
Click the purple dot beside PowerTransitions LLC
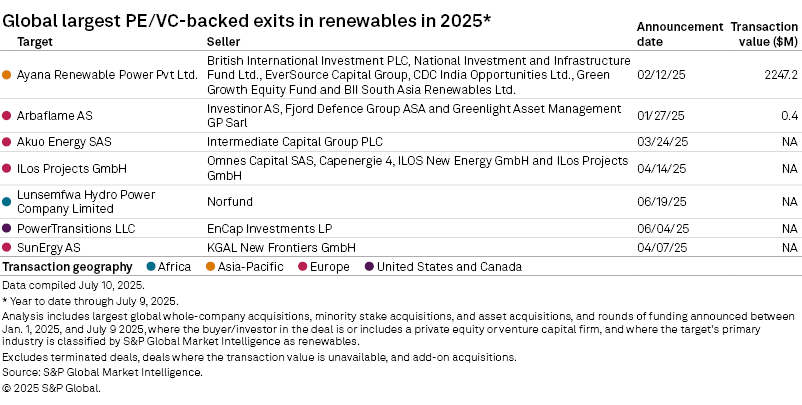click(8, 229)
